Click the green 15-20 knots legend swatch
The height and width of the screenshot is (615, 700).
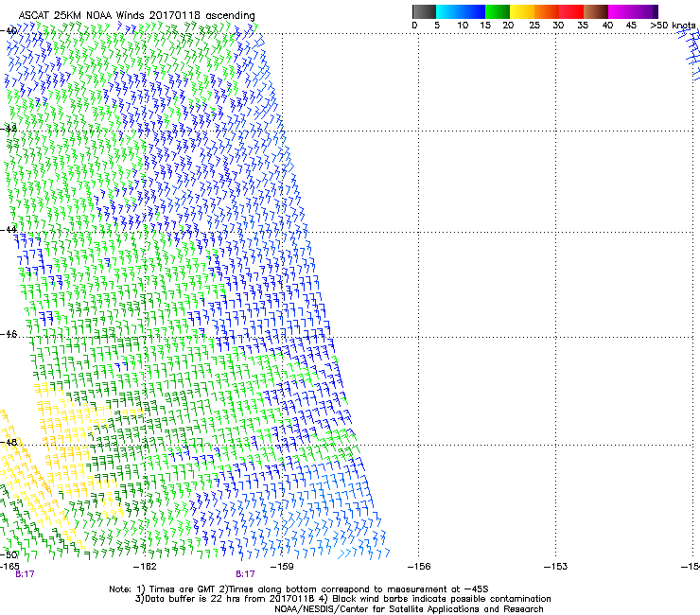(x=498, y=11)
